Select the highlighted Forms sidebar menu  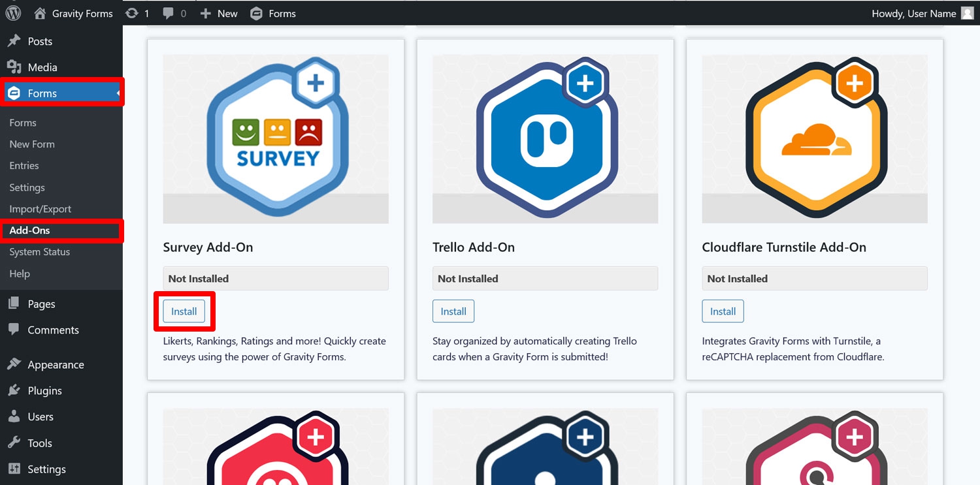61,93
